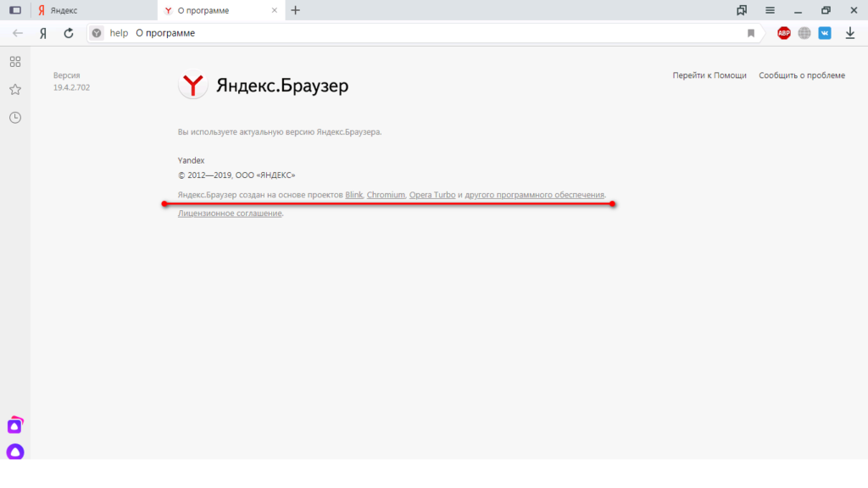This screenshot has width=868, height=488.
Task: Open the VK extension icon
Action: [x=825, y=33]
